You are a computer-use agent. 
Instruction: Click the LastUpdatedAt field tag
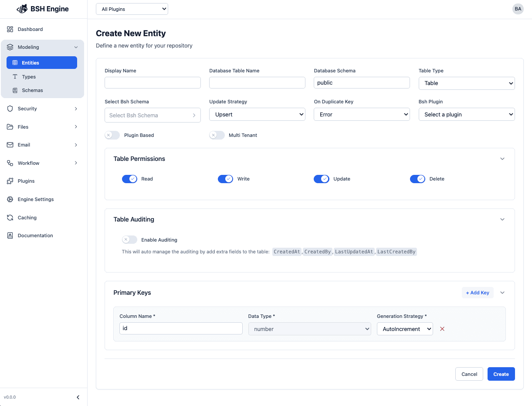354,252
